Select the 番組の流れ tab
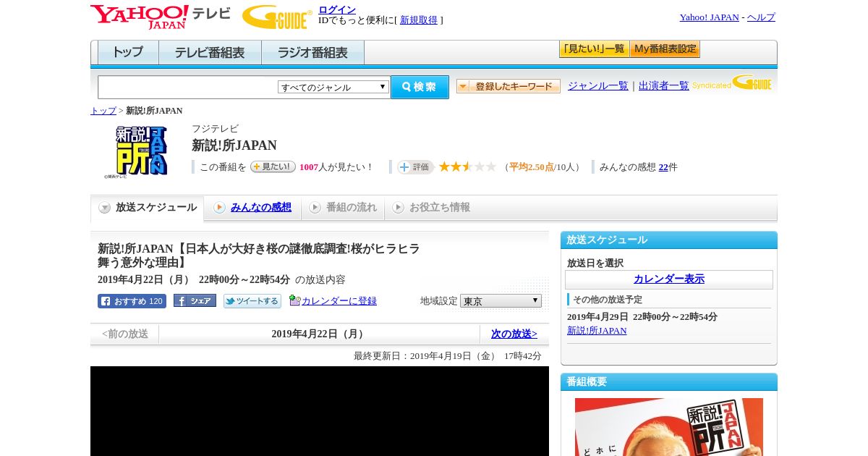Screen dimensions: 868x456 pyautogui.click(x=343, y=208)
